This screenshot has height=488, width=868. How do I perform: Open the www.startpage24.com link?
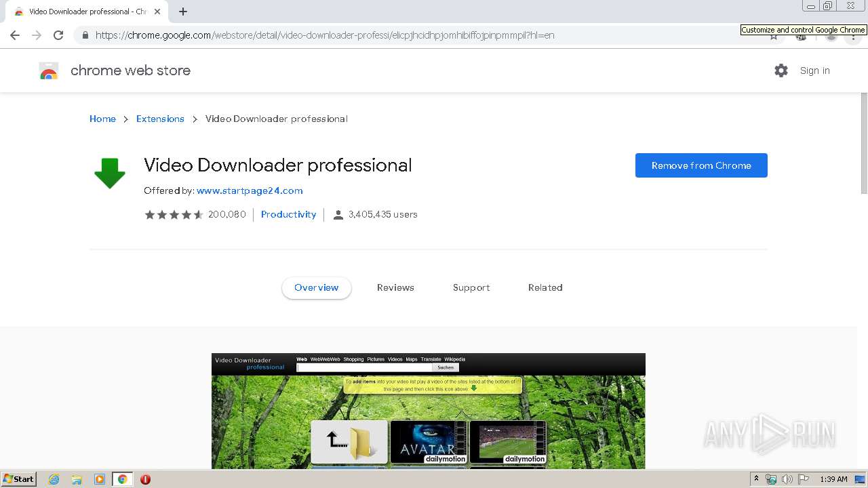tap(250, 191)
